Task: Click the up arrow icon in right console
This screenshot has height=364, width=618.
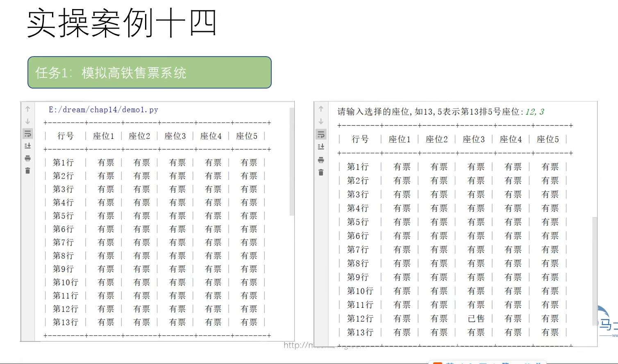Action: tap(321, 109)
